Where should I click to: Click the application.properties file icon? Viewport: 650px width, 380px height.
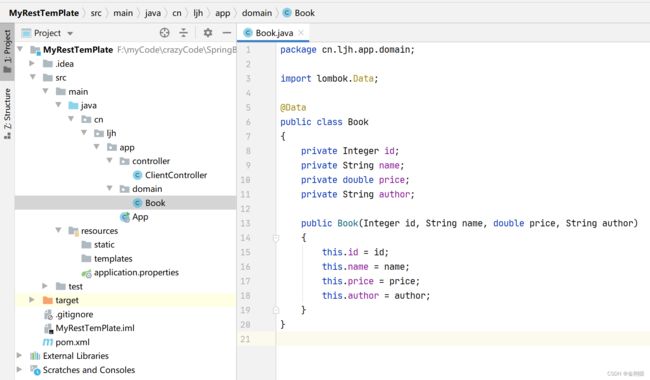click(x=86, y=273)
